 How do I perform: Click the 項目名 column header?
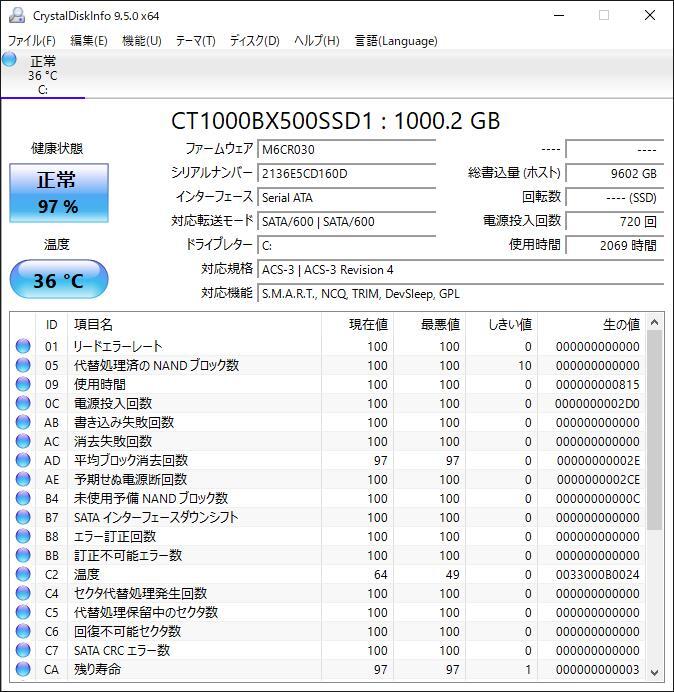click(x=194, y=325)
